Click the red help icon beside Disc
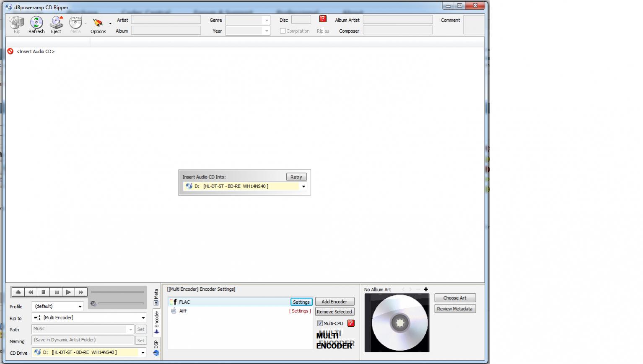The width and height of the screenshot is (643, 364). (x=323, y=19)
